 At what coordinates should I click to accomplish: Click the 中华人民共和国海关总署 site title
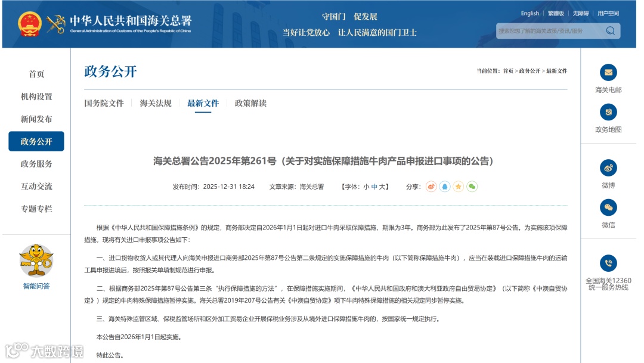click(131, 20)
